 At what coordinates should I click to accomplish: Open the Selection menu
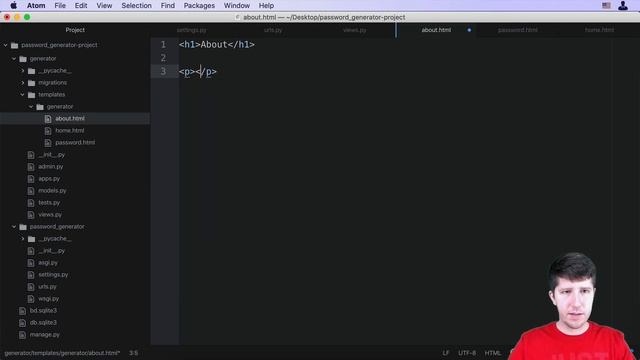click(136, 6)
